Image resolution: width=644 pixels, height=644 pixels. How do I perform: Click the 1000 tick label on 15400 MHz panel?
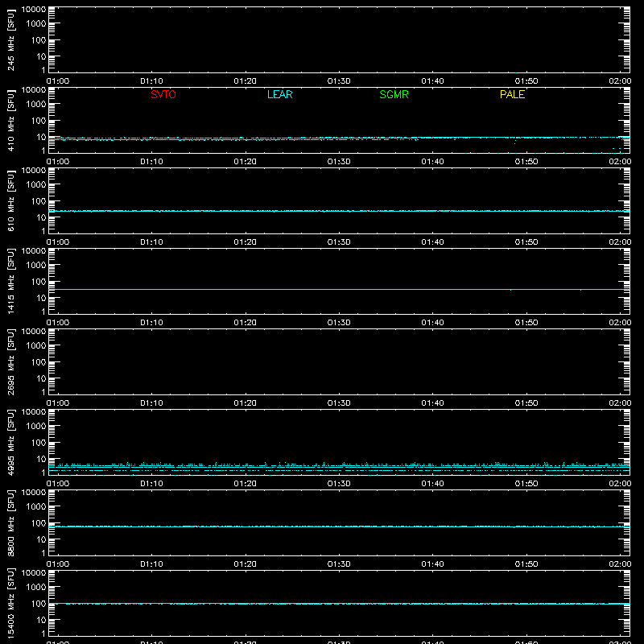point(36,588)
